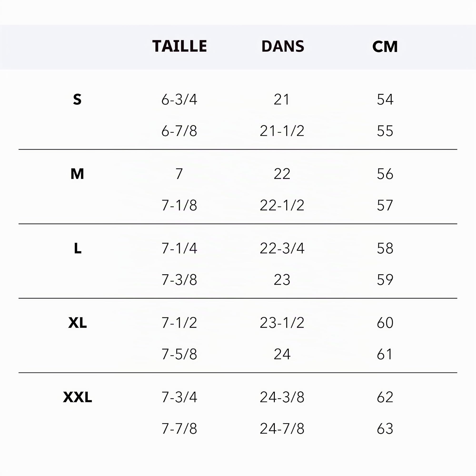Select the L size label

point(78,248)
